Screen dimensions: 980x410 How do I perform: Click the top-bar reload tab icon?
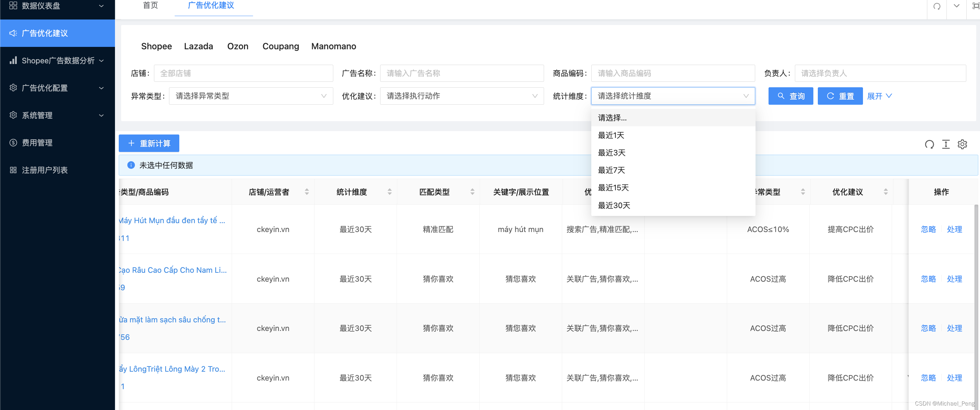pyautogui.click(x=937, y=6)
